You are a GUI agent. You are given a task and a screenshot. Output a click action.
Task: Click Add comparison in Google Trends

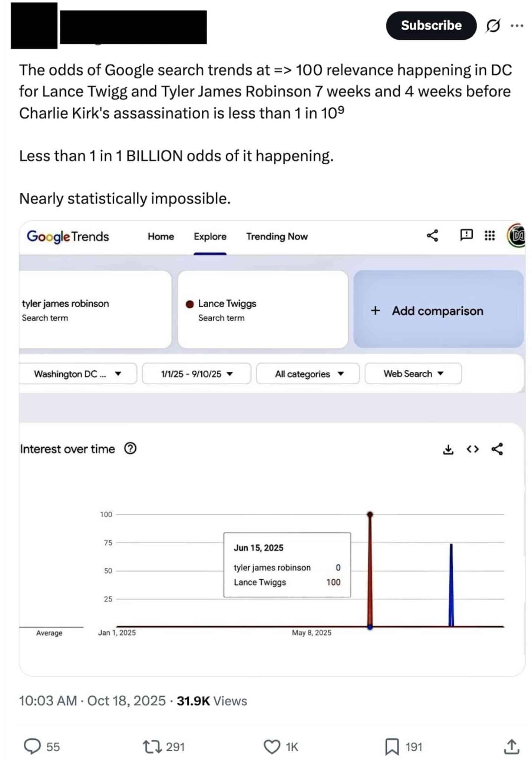428,311
